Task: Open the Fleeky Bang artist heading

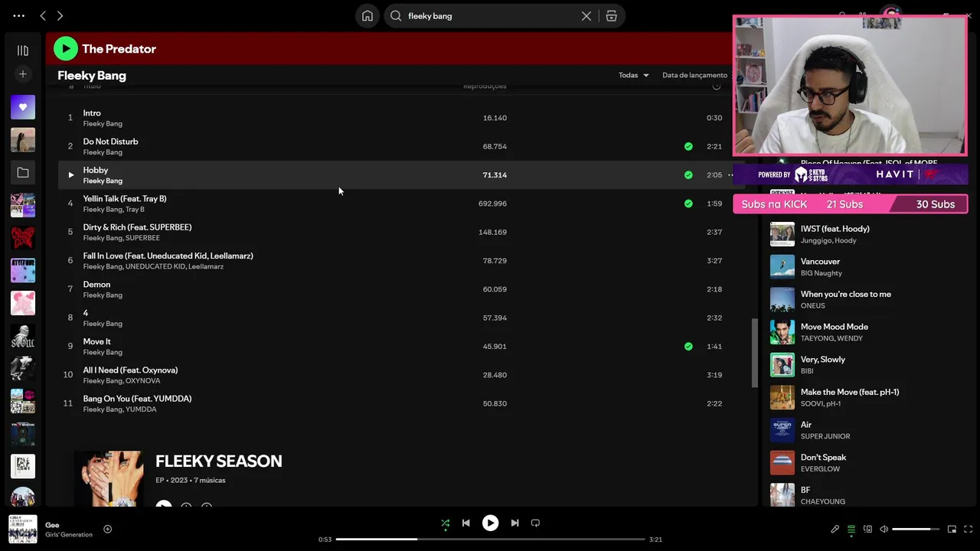Action: (92, 75)
